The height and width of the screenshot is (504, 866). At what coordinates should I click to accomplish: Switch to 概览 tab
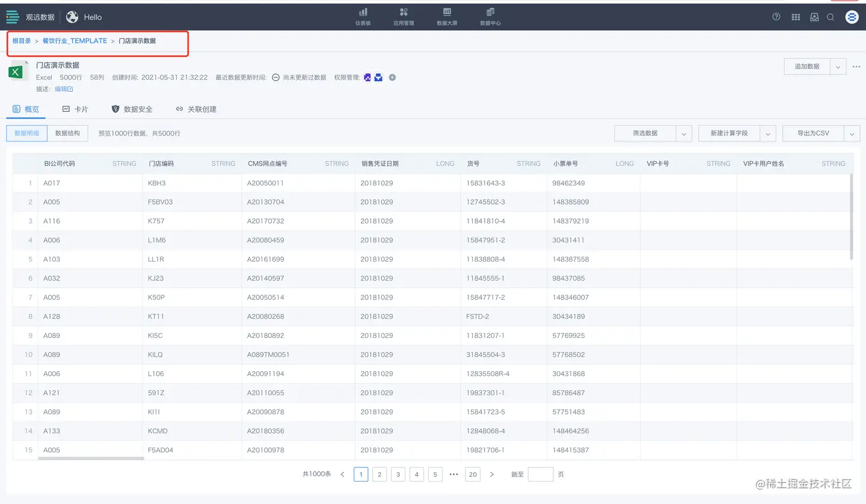pyautogui.click(x=26, y=109)
